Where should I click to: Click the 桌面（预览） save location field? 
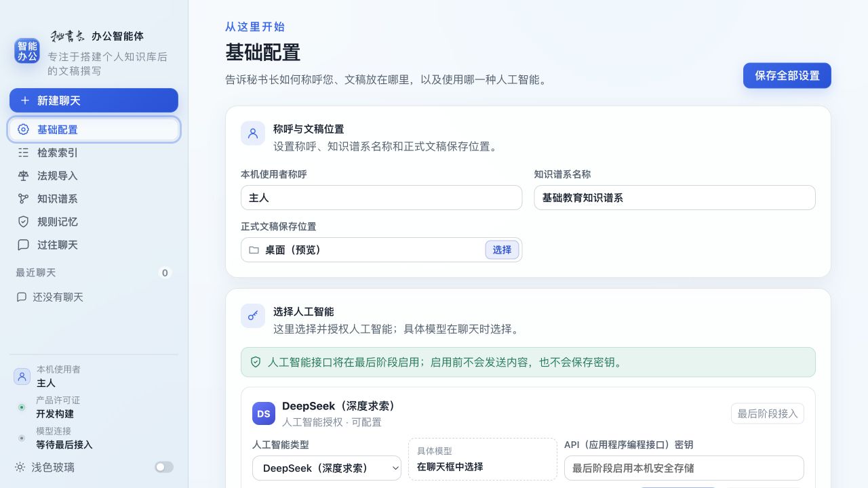(382, 250)
